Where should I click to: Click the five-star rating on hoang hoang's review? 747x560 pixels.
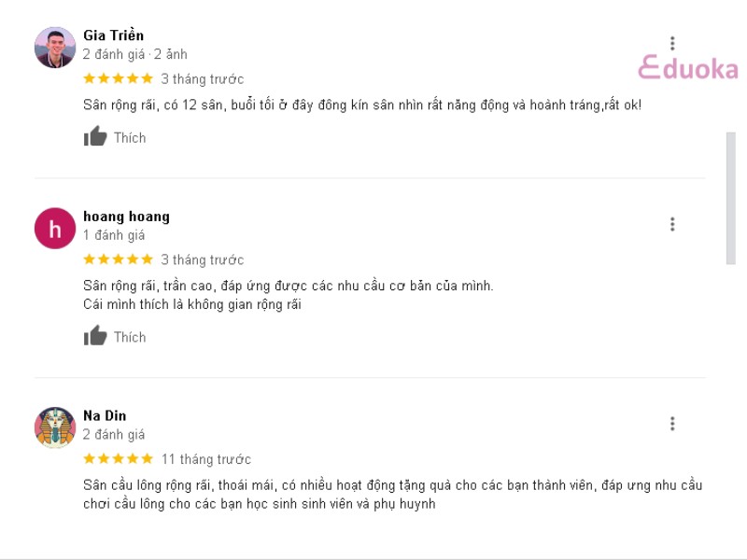(119, 259)
